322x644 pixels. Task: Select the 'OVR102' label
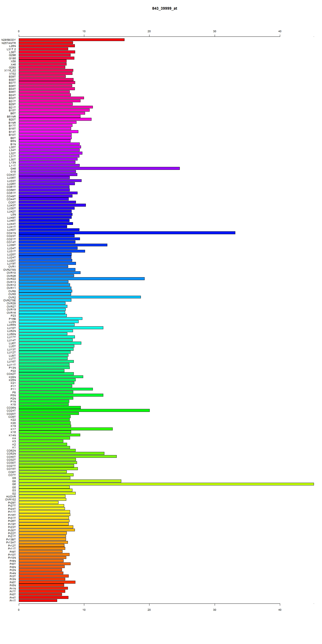coord(10,499)
